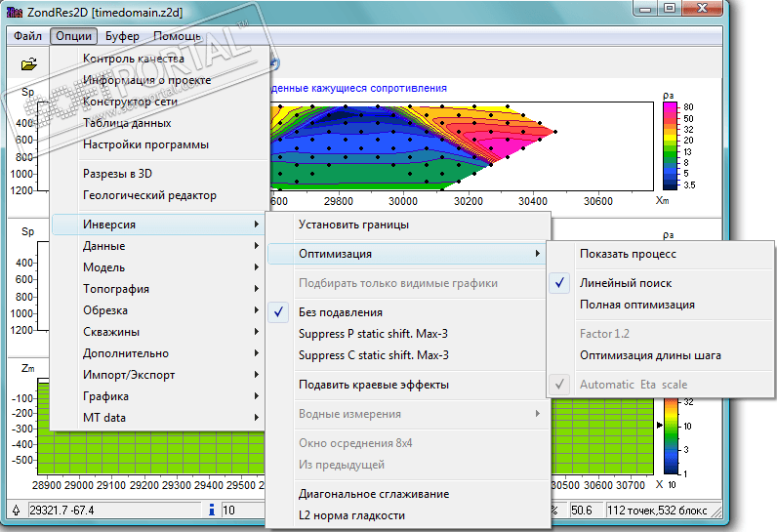Expand the MT data submenu
Screen dimensions: 777x532
(x=158, y=418)
